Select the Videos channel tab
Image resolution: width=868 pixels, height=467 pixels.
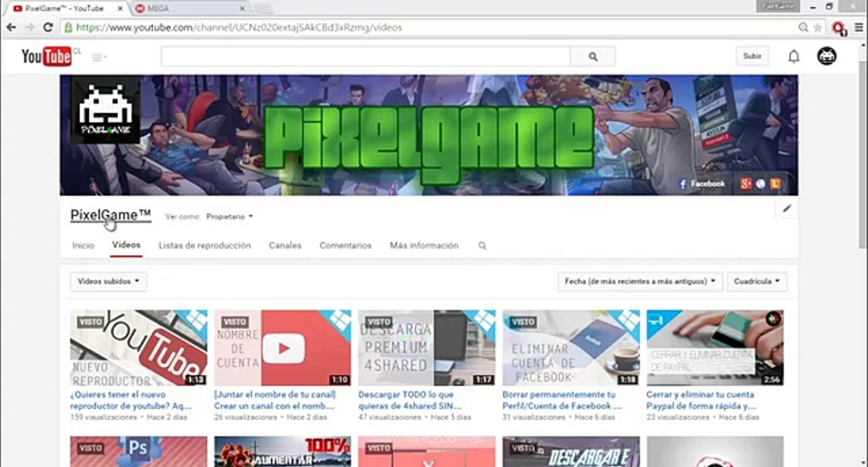coord(126,245)
